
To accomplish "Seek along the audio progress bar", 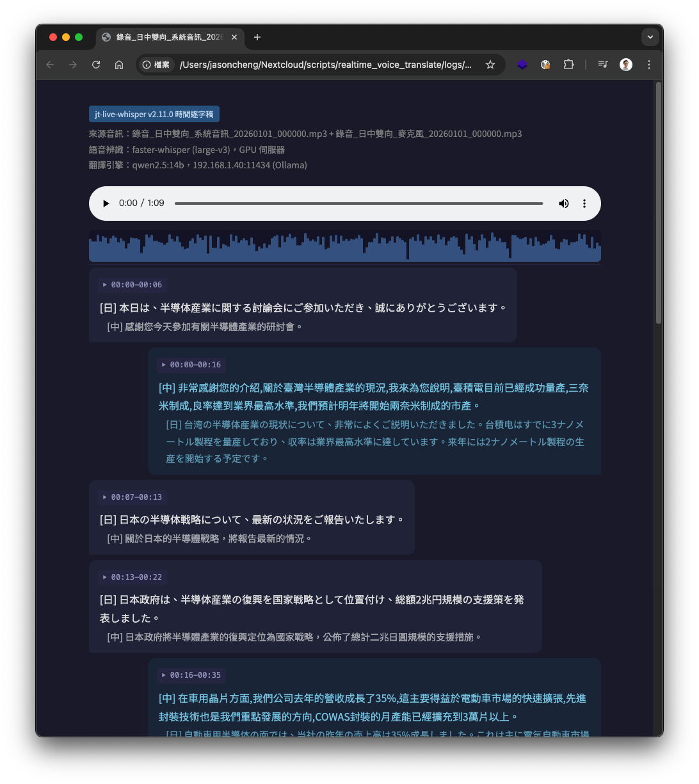I will tap(358, 204).
